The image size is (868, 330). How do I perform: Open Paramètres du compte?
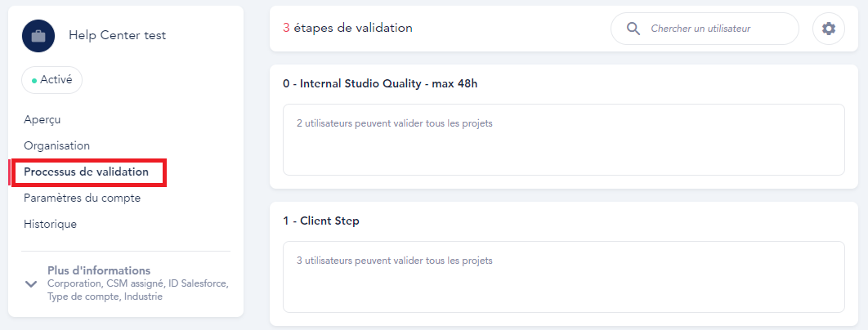pos(82,198)
